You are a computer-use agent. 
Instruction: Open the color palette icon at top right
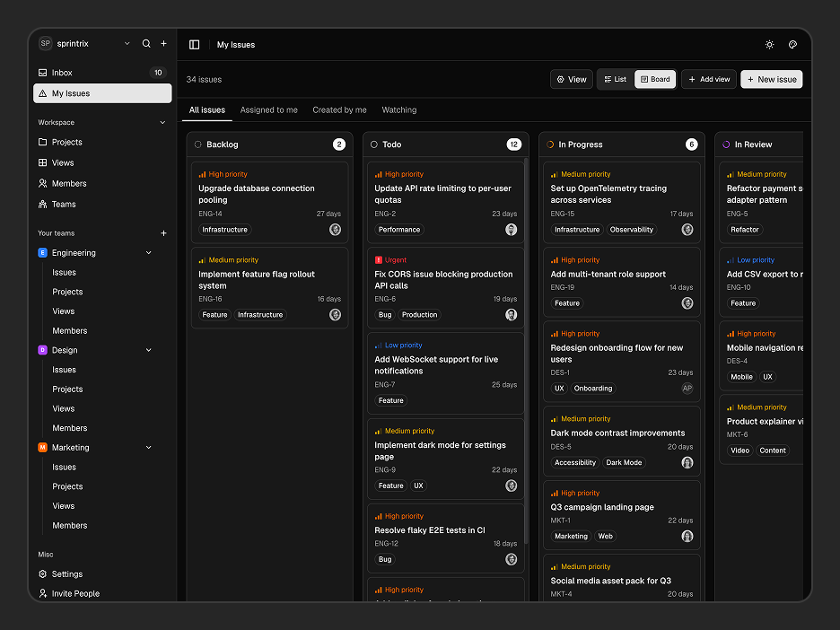coord(792,45)
